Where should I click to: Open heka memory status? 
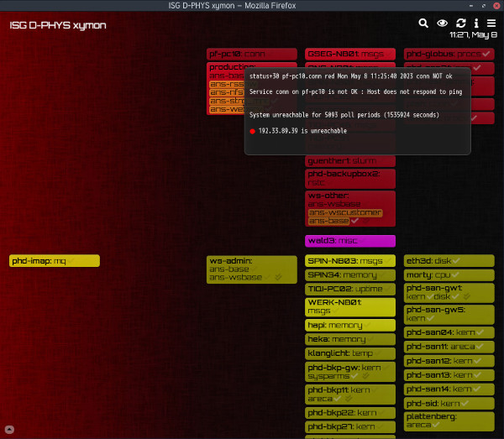coord(350,339)
